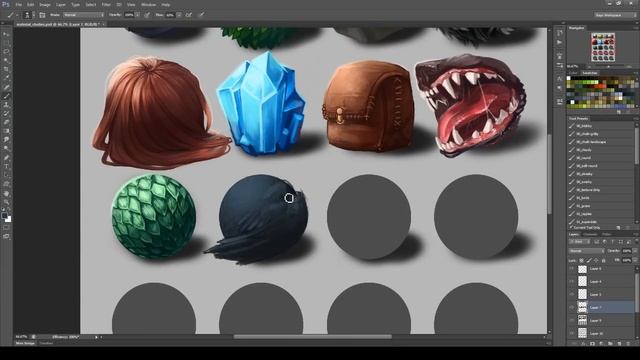
Task: Select the Smudge/Blur tool
Action: (6, 140)
